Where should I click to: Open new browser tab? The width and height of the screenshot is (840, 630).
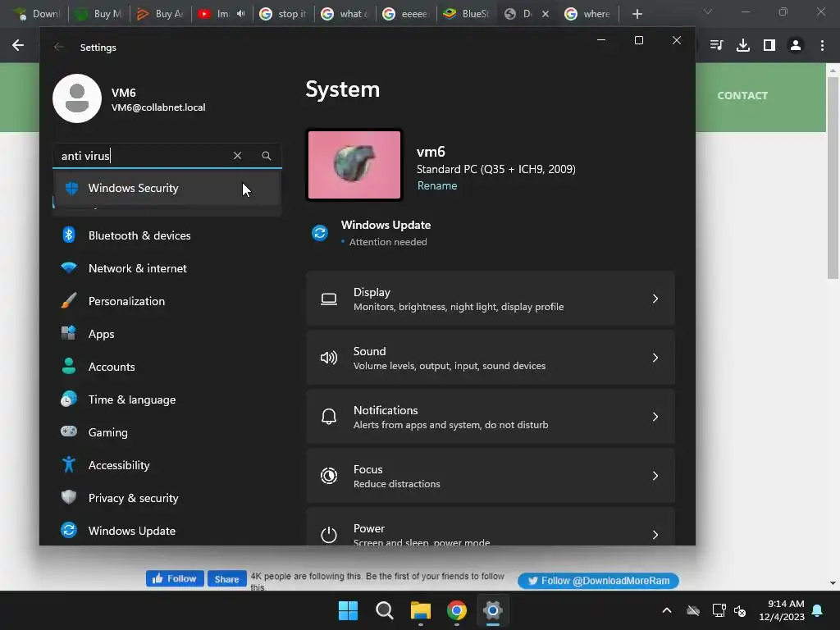637,14
